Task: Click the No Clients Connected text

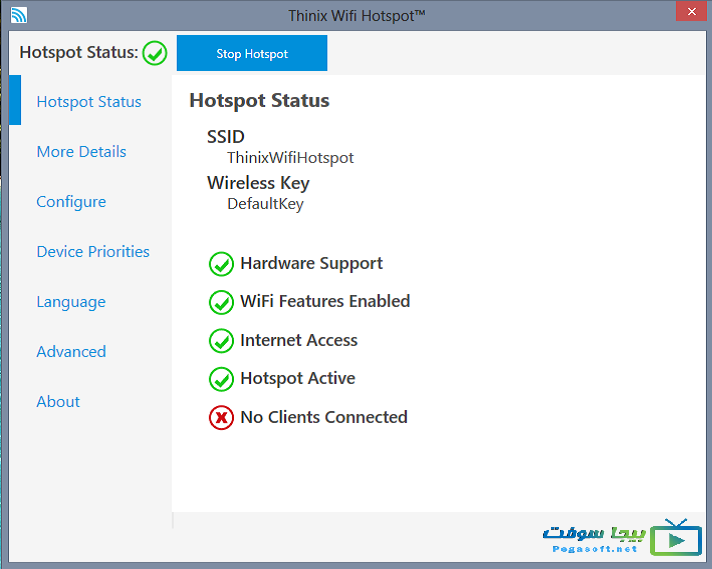Action: [x=324, y=417]
